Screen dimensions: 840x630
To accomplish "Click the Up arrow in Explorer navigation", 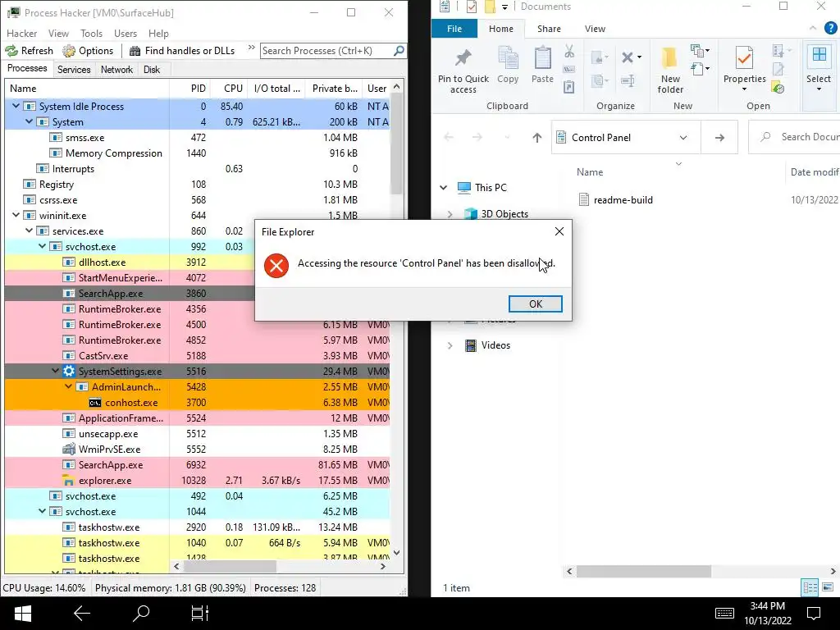I will coord(536,138).
